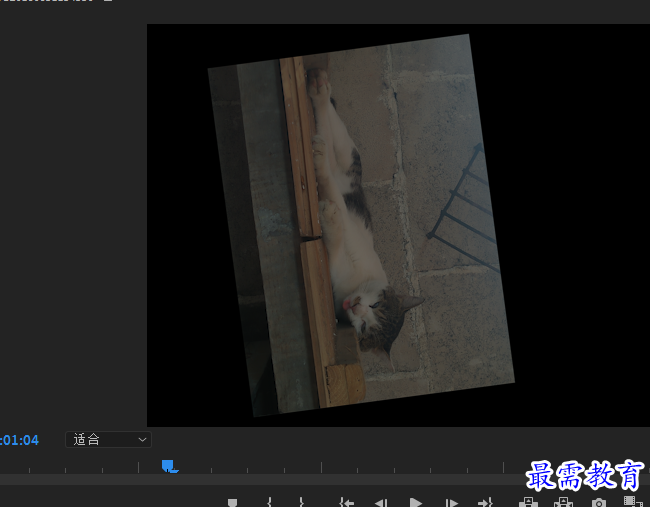Jump to the In point with the Go to In icon
The image size is (650, 507).
[346, 502]
